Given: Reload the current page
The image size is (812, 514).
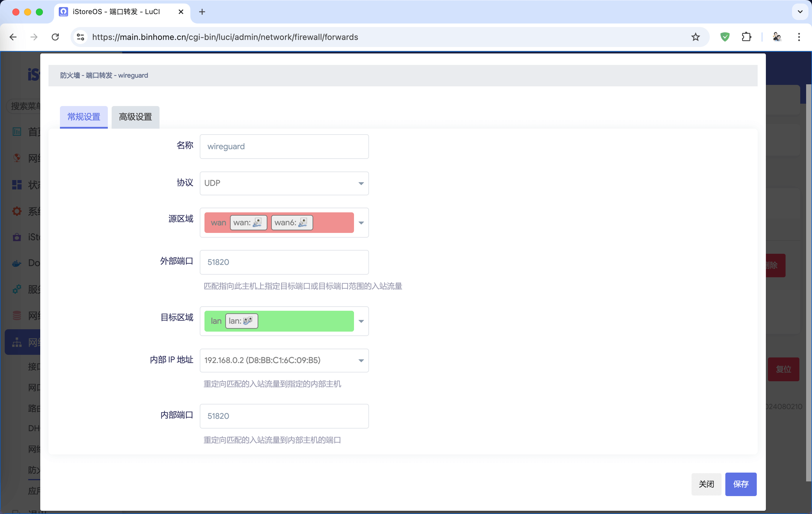Looking at the screenshot, I should click(55, 37).
